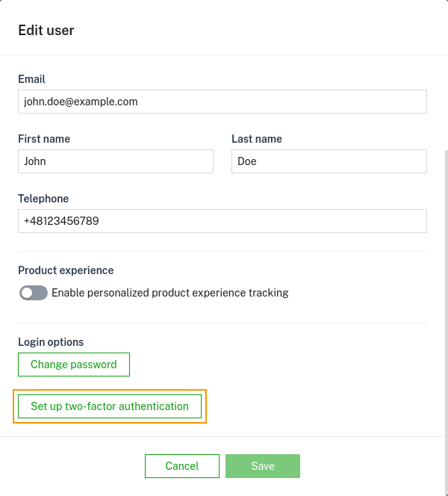This screenshot has height=496, width=448.
Task: Click the +48123456789 phone number text
Action: coord(61,221)
